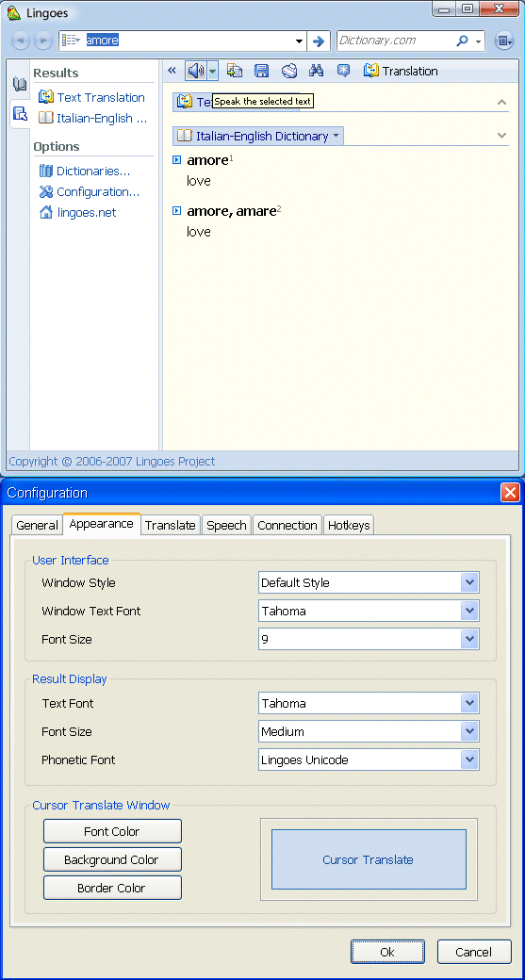This screenshot has width=525, height=980.
Task: Visit the lingoes.net link
Action: pos(77,213)
